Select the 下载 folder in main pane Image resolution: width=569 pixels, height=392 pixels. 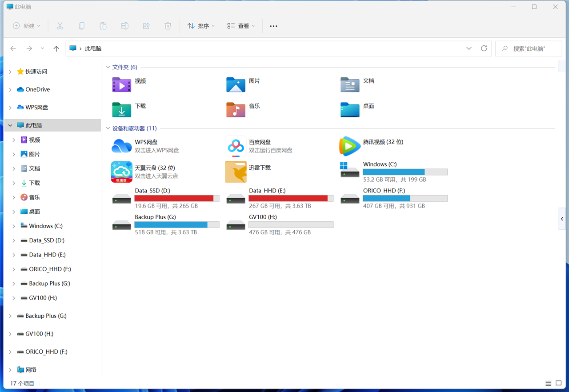(129, 109)
